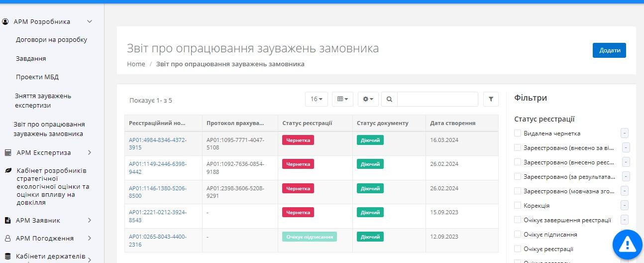
Task: Open record AP01:4984-8346-4372-3915 link
Action: coord(157,143)
